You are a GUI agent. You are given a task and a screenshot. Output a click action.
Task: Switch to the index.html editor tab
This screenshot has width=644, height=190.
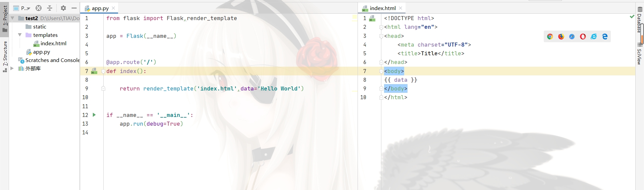point(382,8)
